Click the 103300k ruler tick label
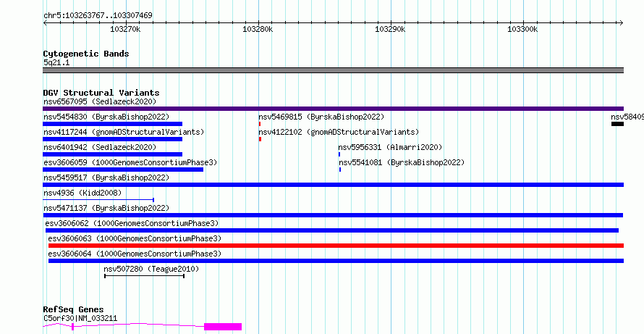Image resolution: width=644 pixels, height=334 pixels. pyautogui.click(x=523, y=29)
